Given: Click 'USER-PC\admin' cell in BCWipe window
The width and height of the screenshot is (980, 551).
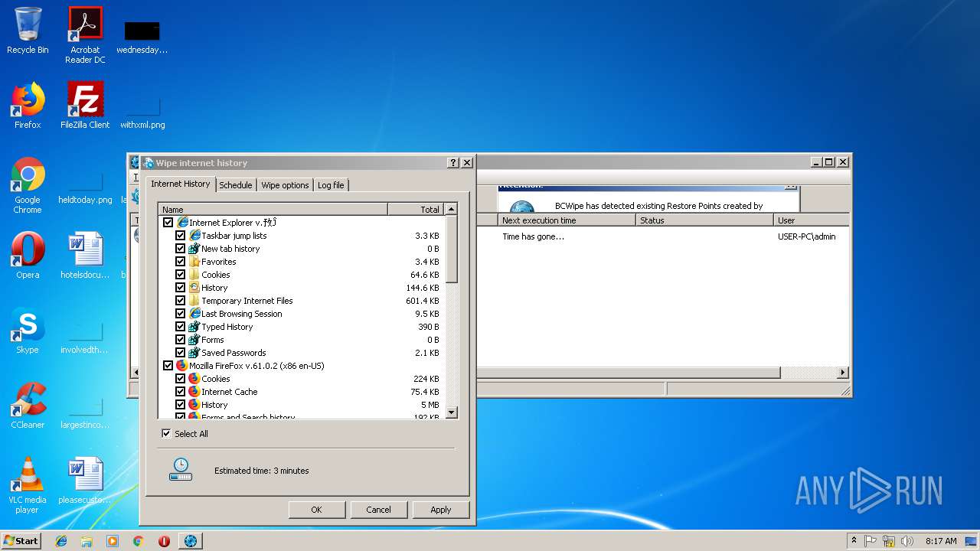Looking at the screenshot, I should pos(807,237).
